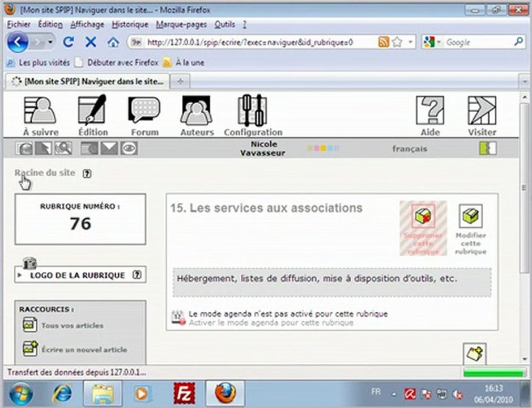Click the first globe-like icon in the grey bar

point(24,148)
